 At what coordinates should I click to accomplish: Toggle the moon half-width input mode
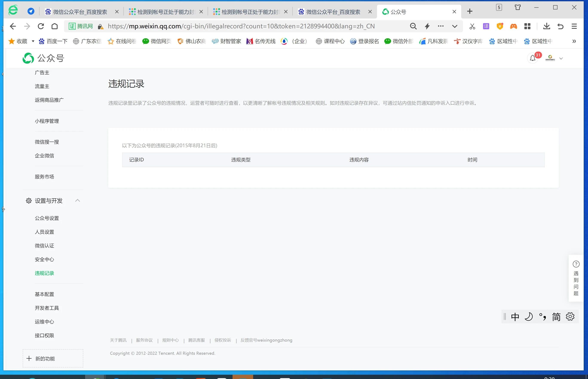coord(529,317)
